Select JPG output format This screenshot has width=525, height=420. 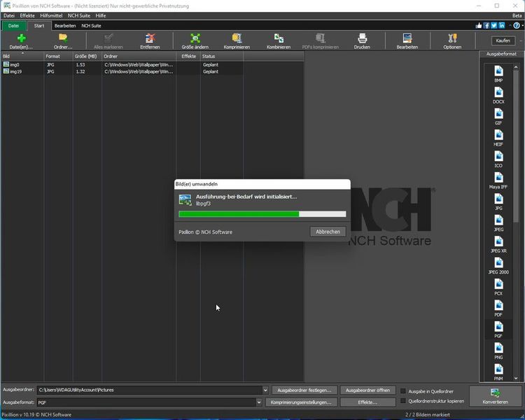(498, 202)
